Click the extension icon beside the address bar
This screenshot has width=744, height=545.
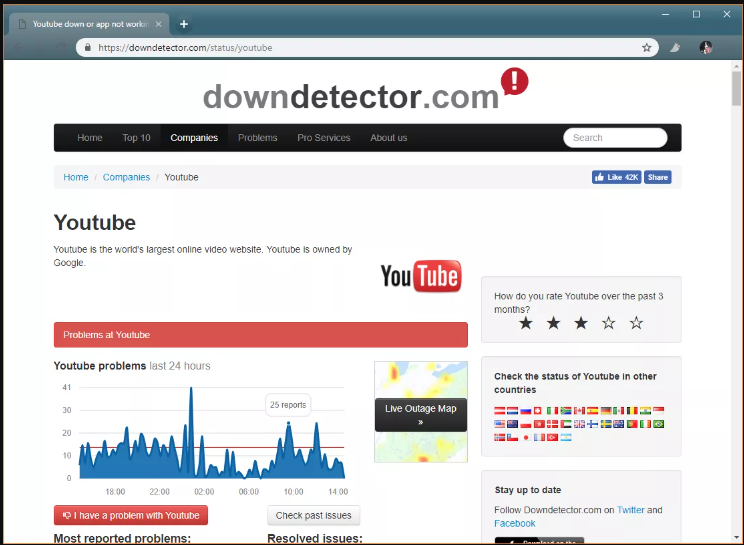675,47
